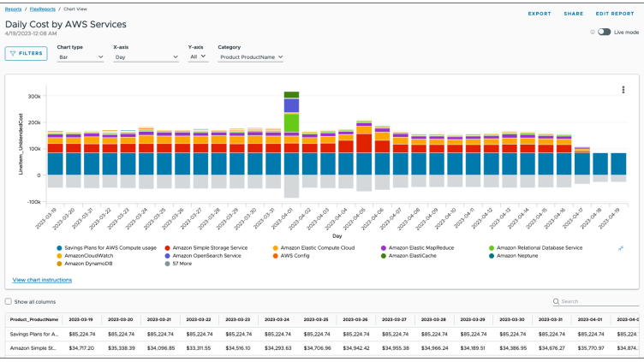The height and width of the screenshot is (362, 644).
Task: Click the funnel icon in Filters
Action: (13, 53)
